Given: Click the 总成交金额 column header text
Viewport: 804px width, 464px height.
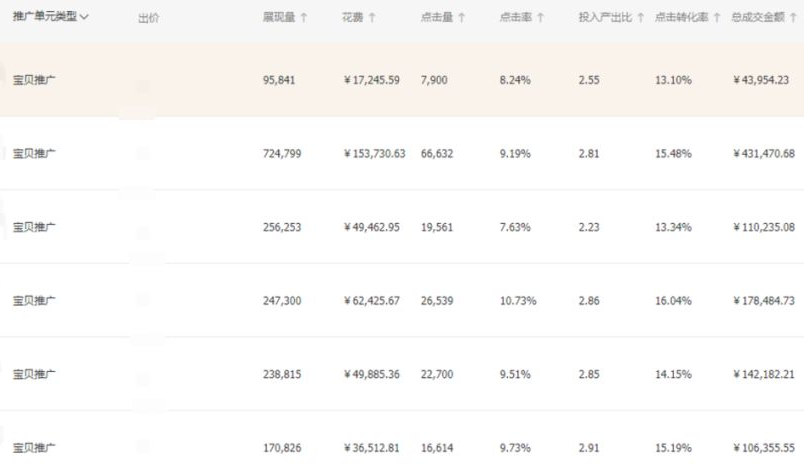Looking at the screenshot, I should coord(759,18).
